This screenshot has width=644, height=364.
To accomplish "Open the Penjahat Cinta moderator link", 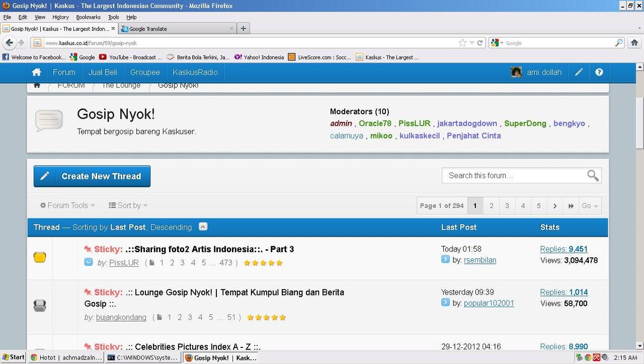I will [474, 135].
